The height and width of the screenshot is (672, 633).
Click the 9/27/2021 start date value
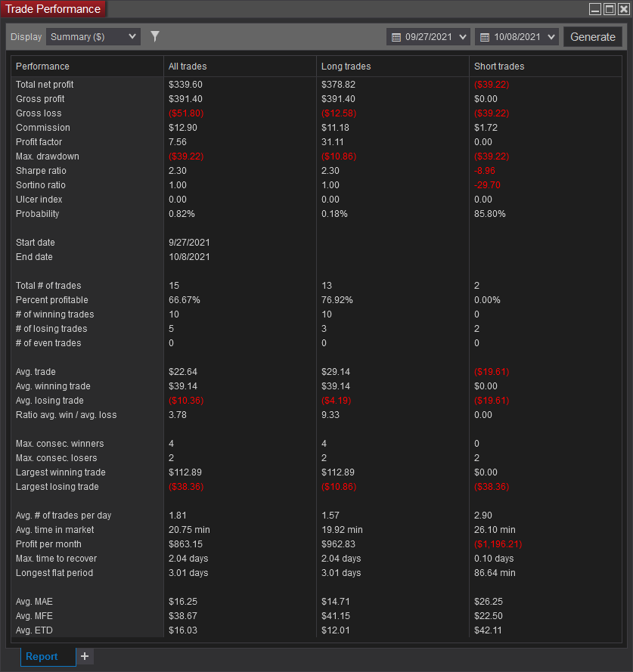pos(189,243)
